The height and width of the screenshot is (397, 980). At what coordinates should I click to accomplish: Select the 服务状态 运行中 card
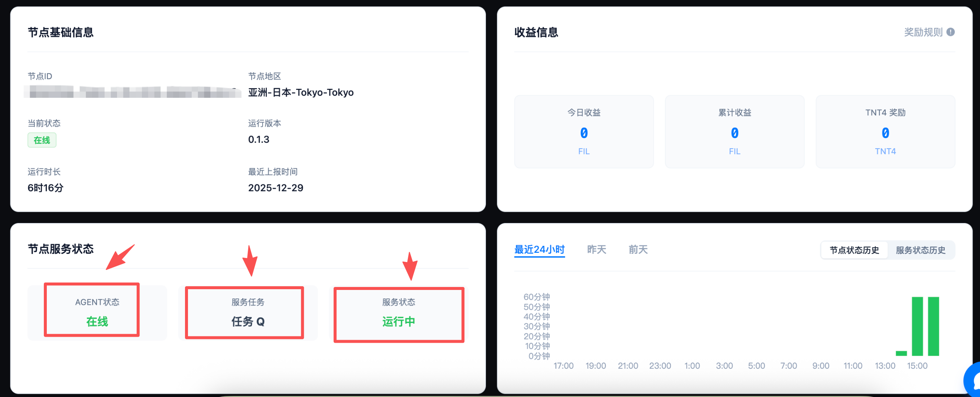398,313
